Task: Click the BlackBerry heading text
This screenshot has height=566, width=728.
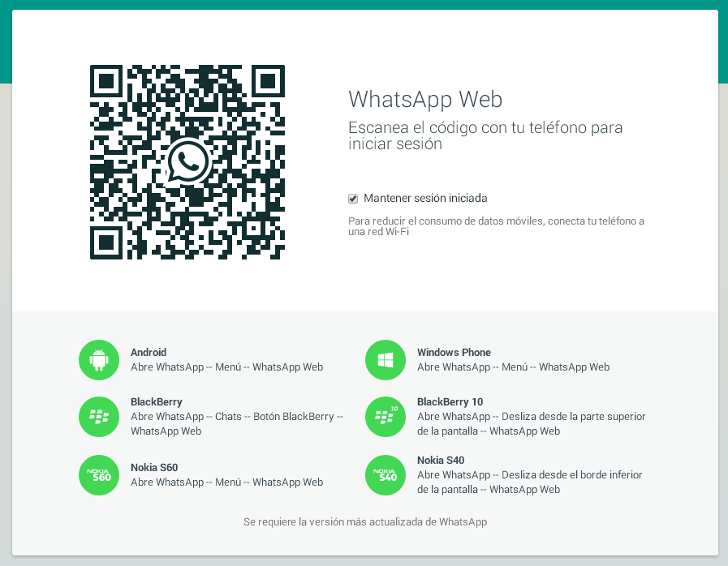Action: (157, 401)
